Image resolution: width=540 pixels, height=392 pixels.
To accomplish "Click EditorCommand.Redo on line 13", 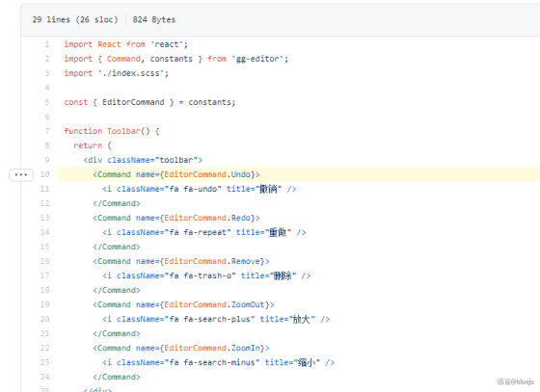I will [207, 218].
